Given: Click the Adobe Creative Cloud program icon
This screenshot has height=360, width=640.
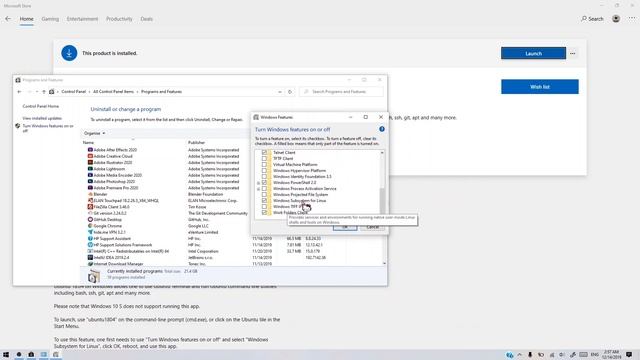Looking at the screenshot, I should (x=90, y=156).
